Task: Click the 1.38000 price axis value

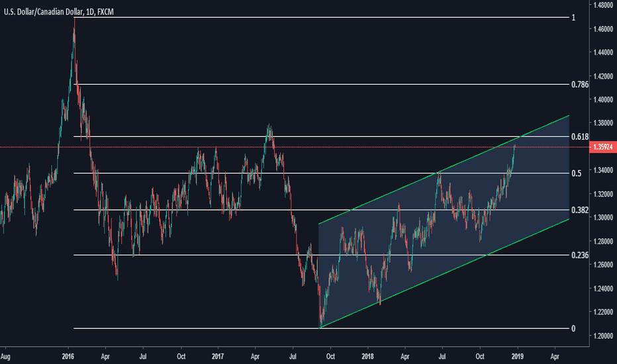Action: tap(603, 123)
